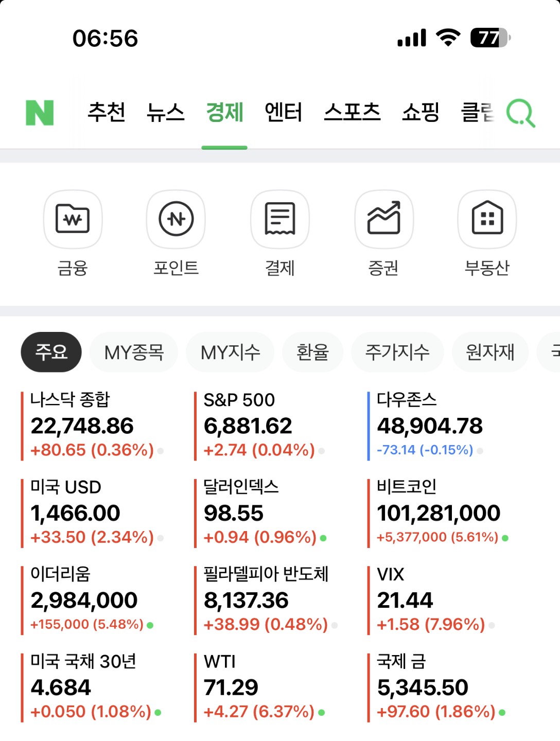Select the MY종목 filter chip
Screen dimensions: 560x741
[x=134, y=352]
